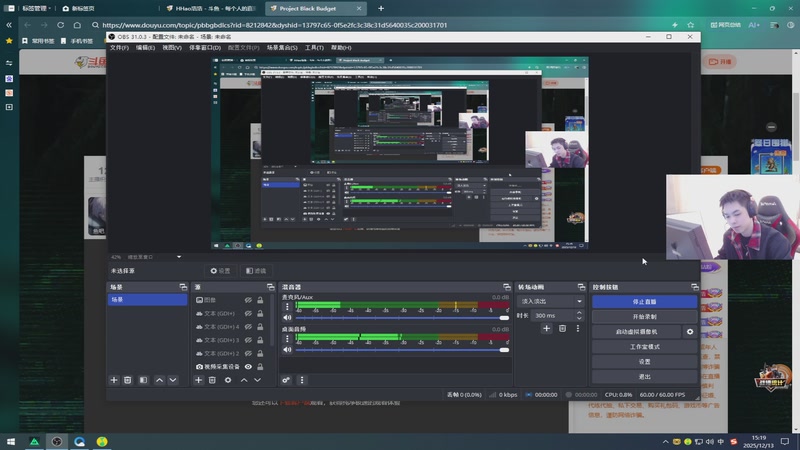Screen dimensions: 800x450
Task: Open virtual camera settings gear icon
Action: (690, 332)
